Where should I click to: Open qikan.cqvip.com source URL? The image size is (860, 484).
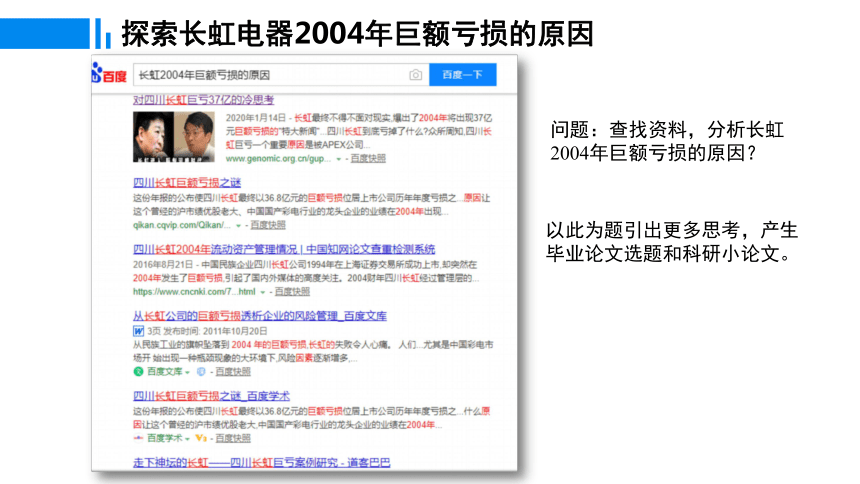(x=182, y=225)
